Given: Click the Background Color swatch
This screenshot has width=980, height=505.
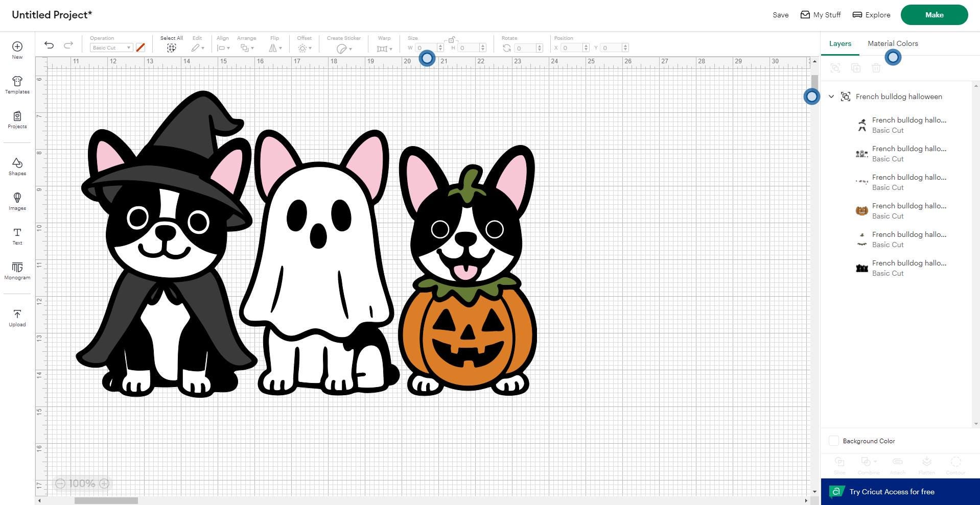Looking at the screenshot, I should 834,441.
